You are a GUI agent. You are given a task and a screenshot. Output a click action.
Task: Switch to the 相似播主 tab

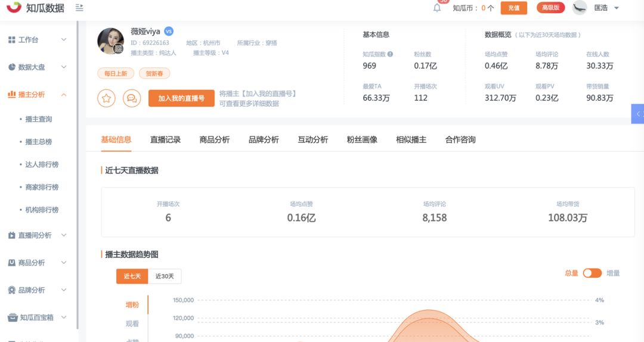(411, 139)
